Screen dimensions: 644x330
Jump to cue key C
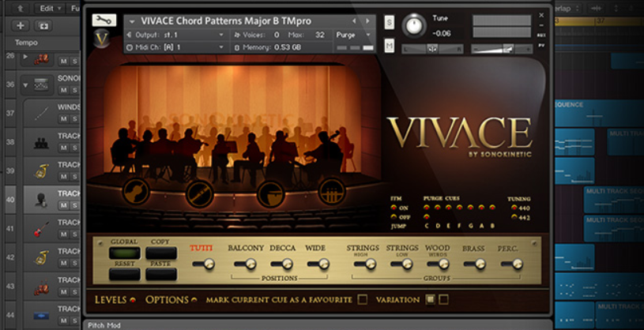[x=427, y=226]
